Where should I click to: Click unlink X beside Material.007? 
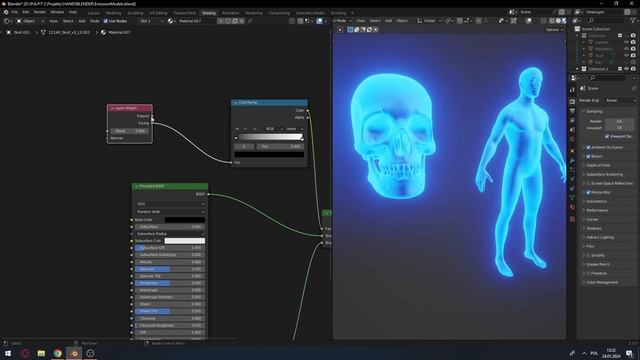(242, 21)
